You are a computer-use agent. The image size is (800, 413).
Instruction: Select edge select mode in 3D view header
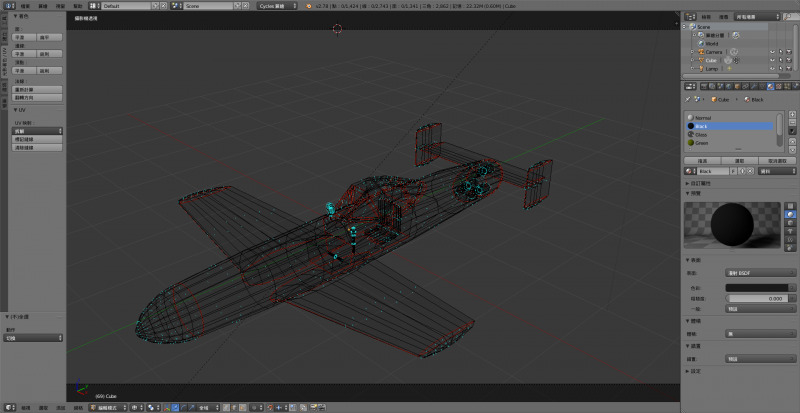point(234,408)
